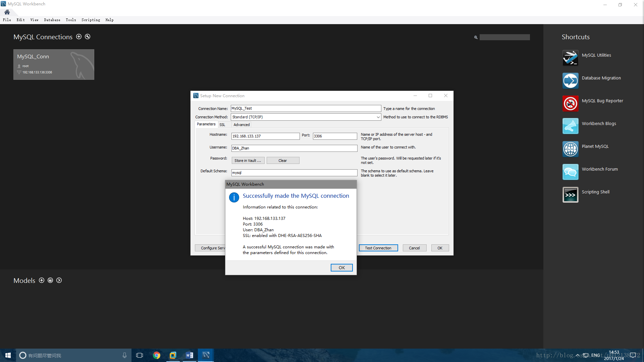Click the ENG language indicator
The width and height of the screenshot is (644, 362).
pos(596,355)
